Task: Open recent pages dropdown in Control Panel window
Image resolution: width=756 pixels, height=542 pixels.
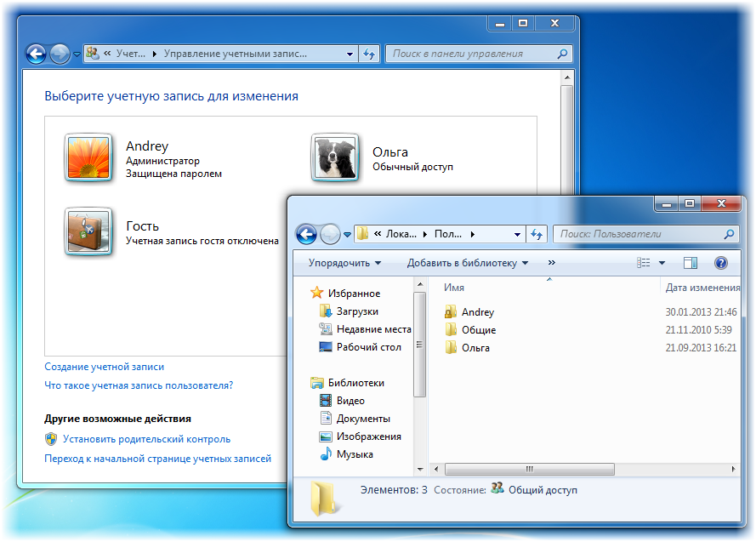Action: pos(77,54)
